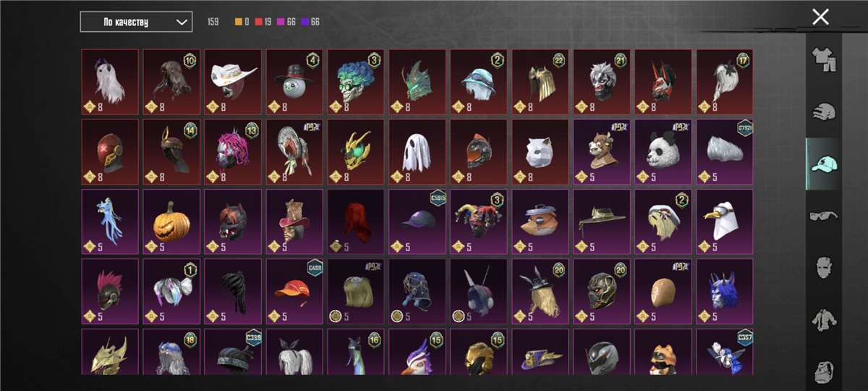Choose the panda head item
The height and width of the screenshot is (391, 868).
click(663, 151)
